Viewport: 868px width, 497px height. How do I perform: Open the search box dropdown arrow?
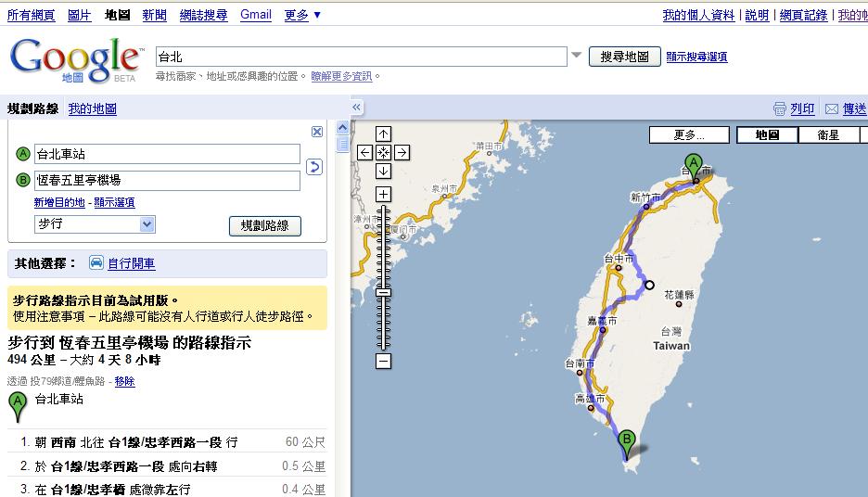click(576, 56)
